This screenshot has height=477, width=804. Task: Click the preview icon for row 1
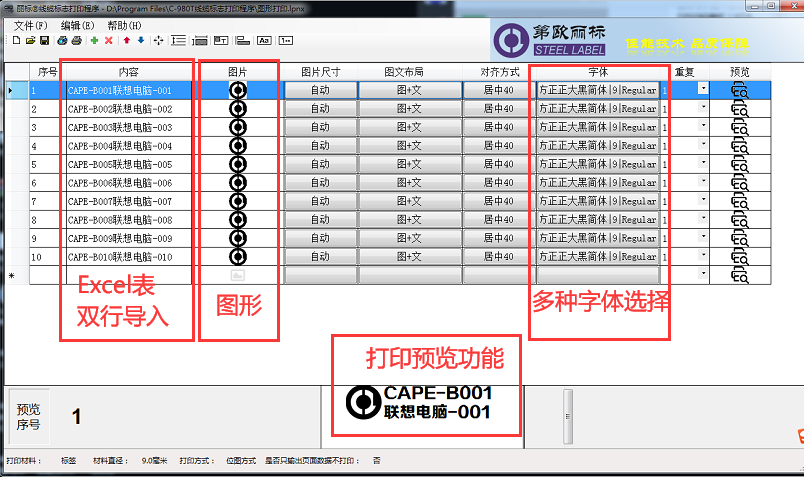[x=739, y=91]
